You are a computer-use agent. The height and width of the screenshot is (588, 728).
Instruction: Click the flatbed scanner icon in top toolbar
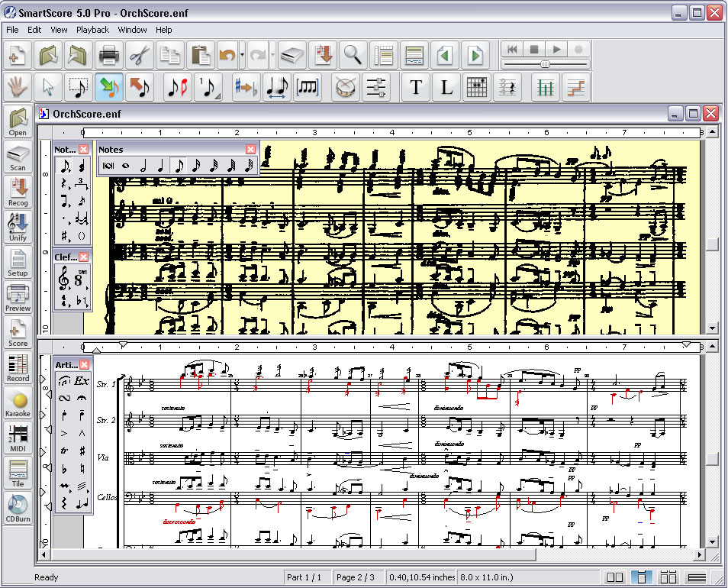tap(292, 55)
